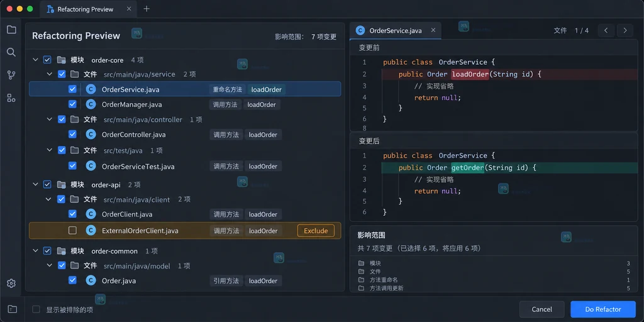The width and height of the screenshot is (644, 322).
Task: Collapse the src/main/java/client folder node
Action: [x=49, y=199]
